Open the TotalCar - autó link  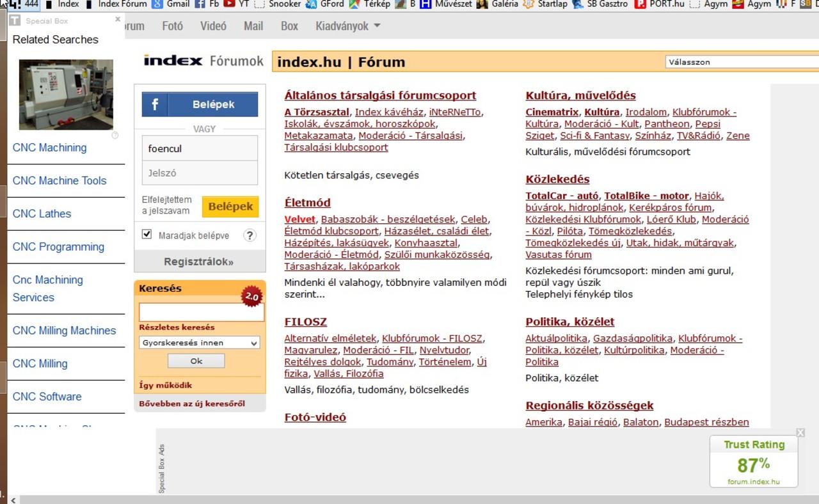tap(562, 196)
